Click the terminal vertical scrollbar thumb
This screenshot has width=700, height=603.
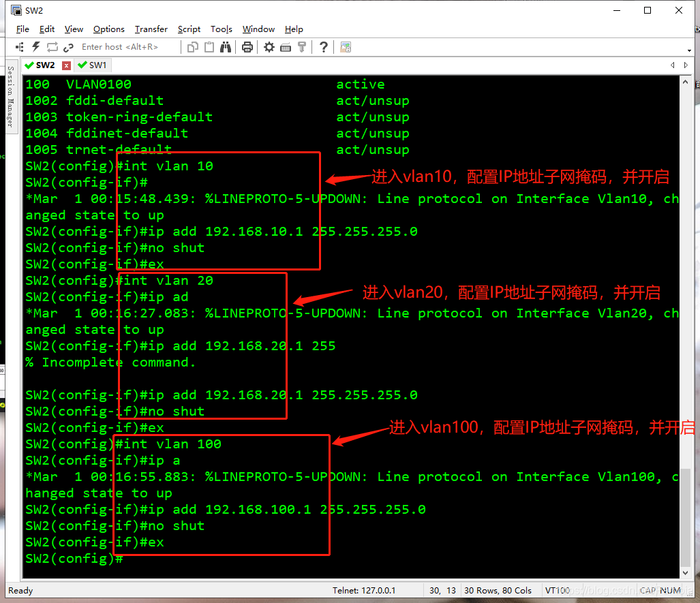pyautogui.click(x=685, y=516)
